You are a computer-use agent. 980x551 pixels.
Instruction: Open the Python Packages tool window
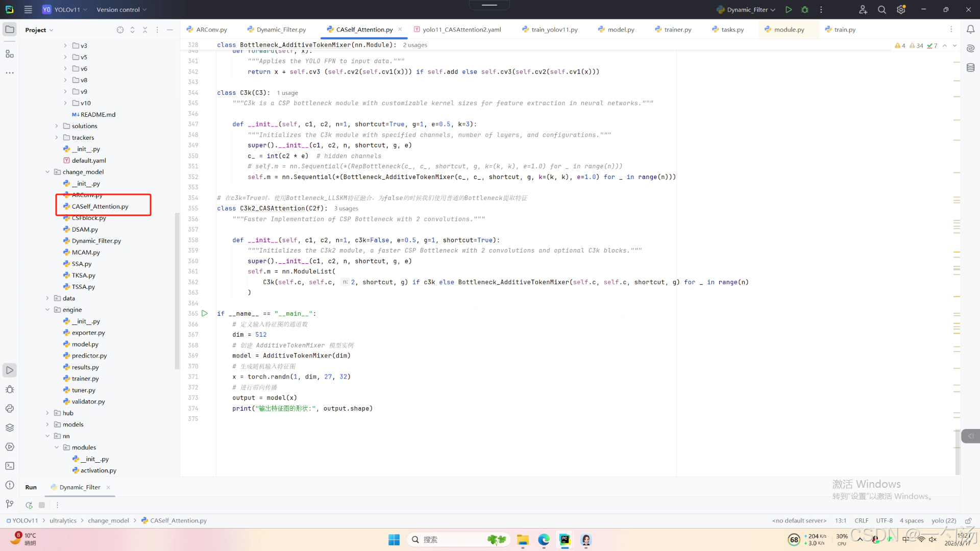tap(10, 428)
